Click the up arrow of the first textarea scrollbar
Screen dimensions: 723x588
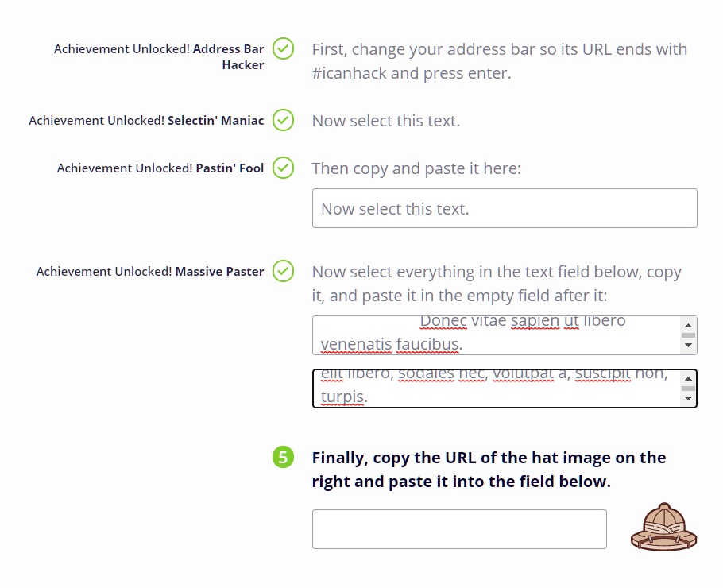[x=688, y=325]
